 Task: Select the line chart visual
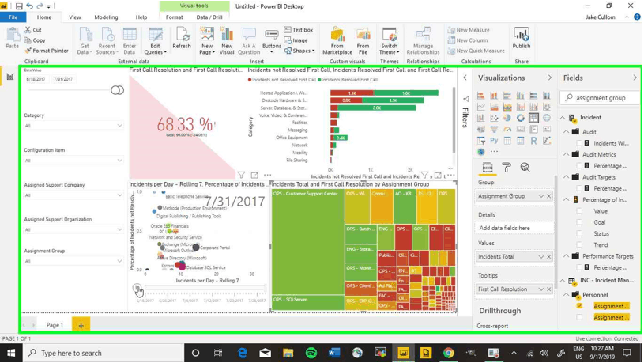point(481,107)
